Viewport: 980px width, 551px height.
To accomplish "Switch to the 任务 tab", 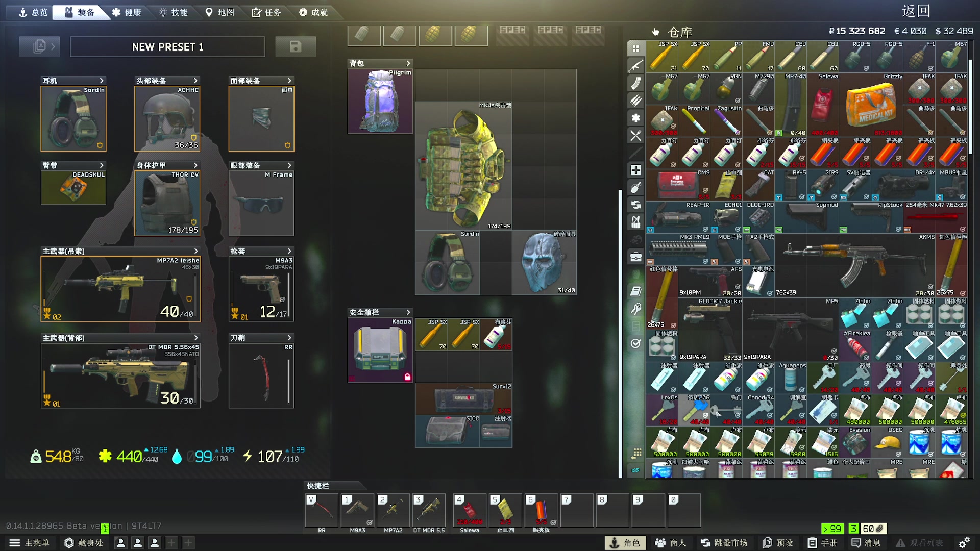I will pyautogui.click(x=266, y=12).
